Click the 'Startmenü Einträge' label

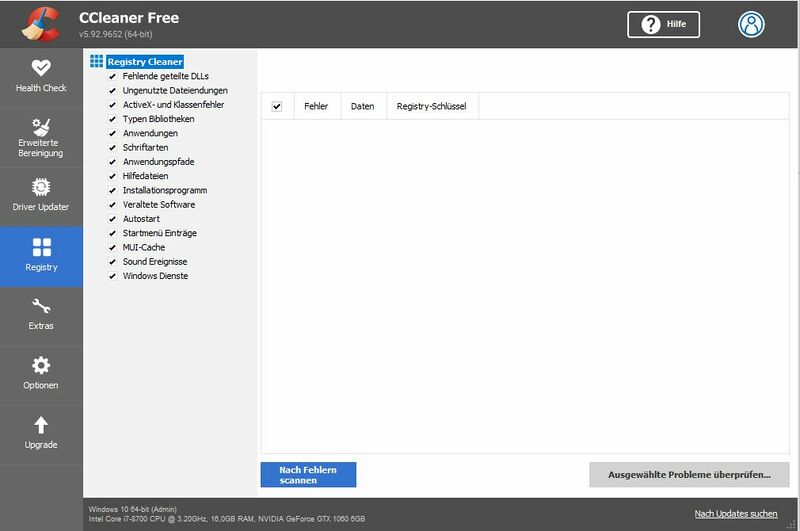pyautogui.click(x=160, y=233)
